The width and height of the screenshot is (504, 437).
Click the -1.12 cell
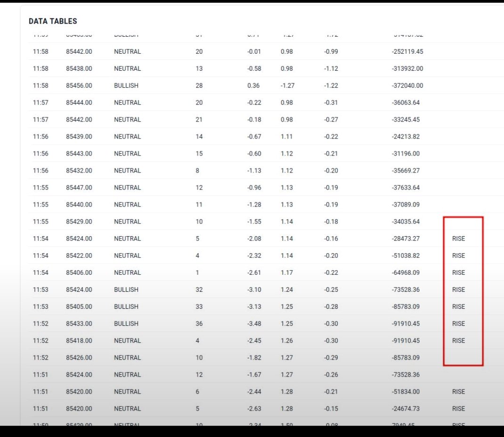point(331,68)
